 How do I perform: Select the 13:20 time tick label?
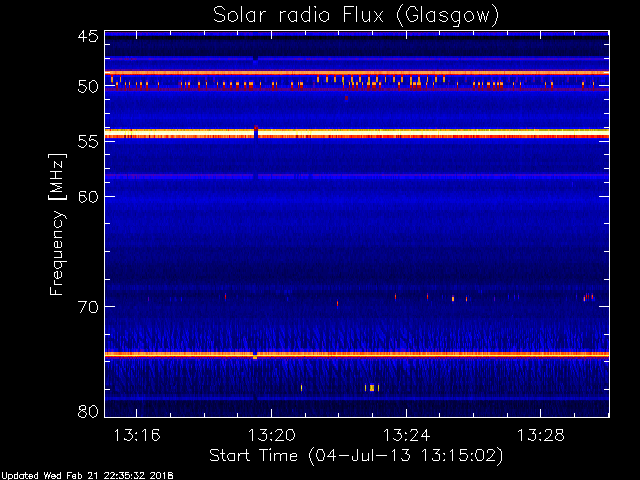point(271,435)
